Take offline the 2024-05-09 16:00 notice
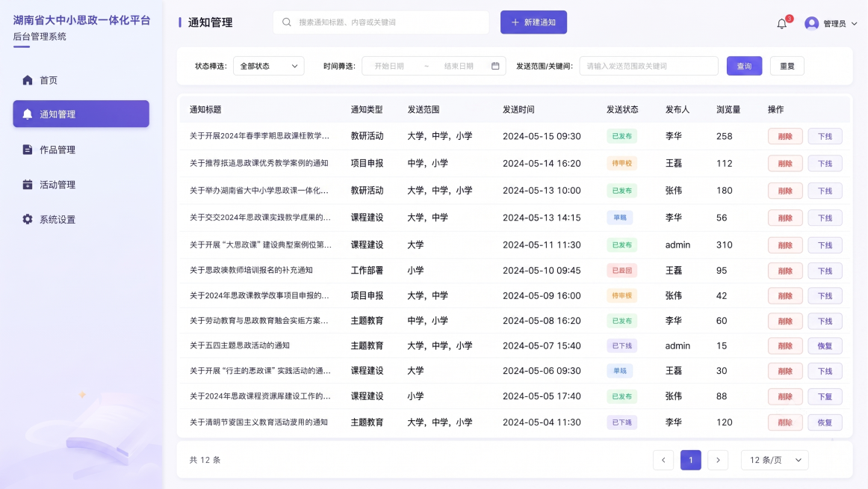Screen dimensions: 868x489 [x=825, y=296]
